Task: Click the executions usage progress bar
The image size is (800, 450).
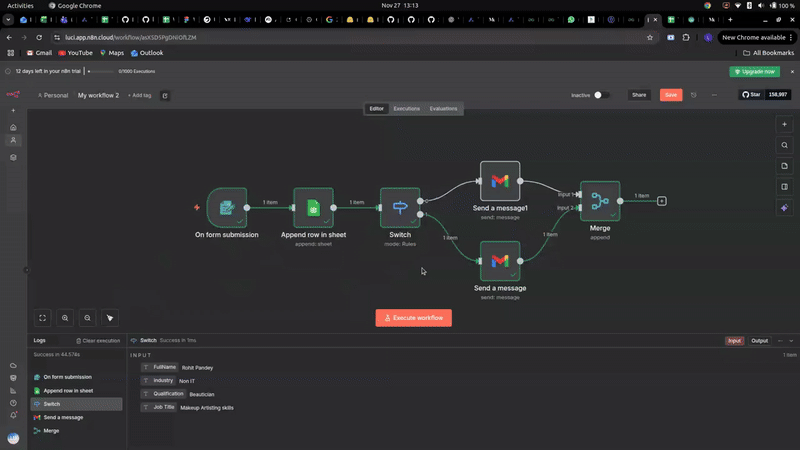Action: (x=101, y=71)
